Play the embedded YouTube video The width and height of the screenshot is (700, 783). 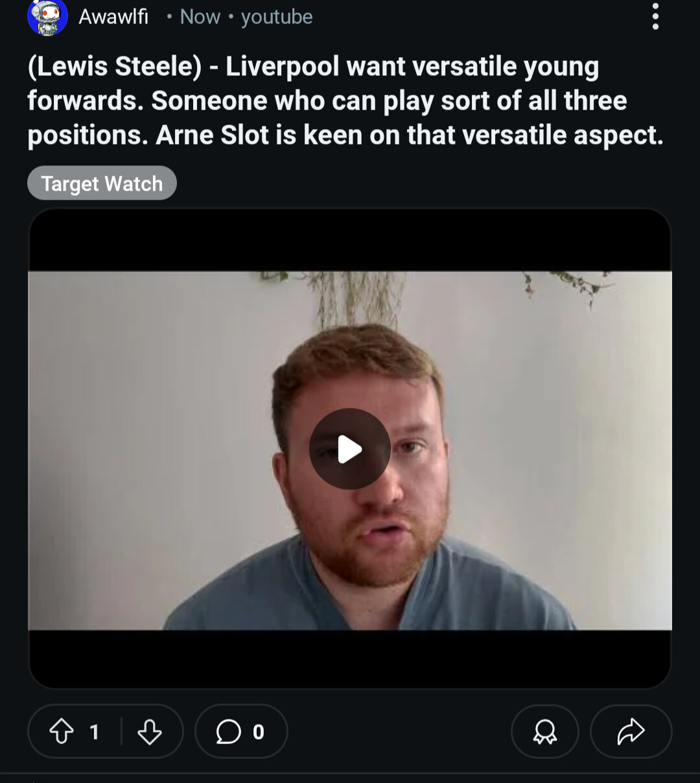[350, 449]
